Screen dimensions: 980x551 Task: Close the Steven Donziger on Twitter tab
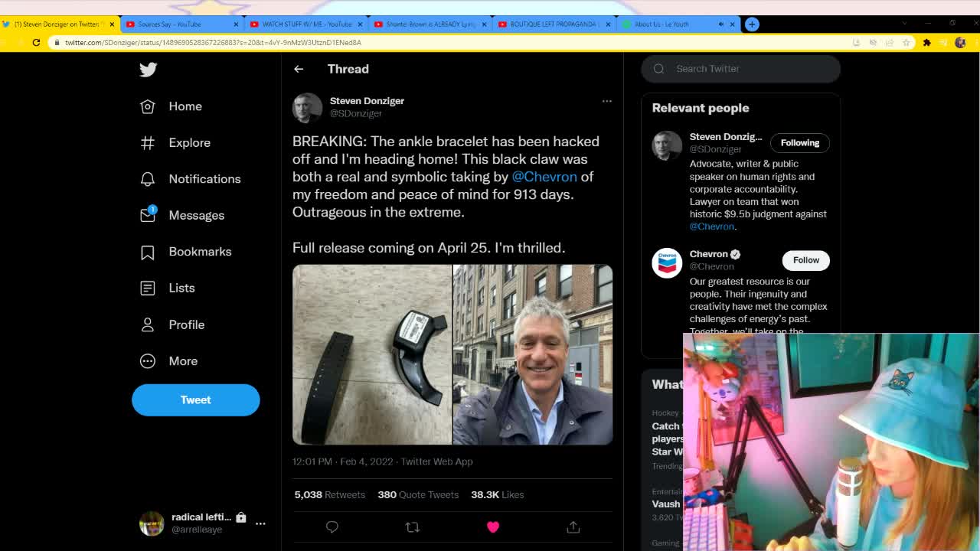click(112, 24)
